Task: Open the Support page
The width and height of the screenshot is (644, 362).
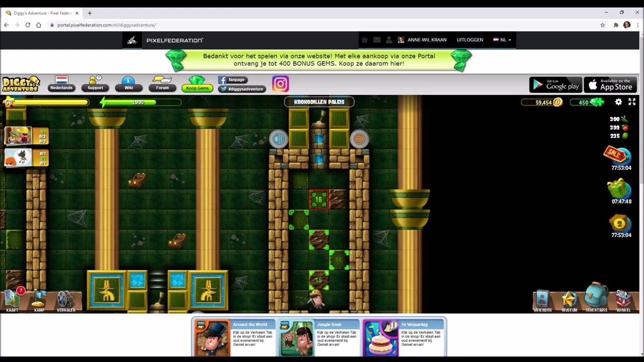Action: (x=95, y=84)
